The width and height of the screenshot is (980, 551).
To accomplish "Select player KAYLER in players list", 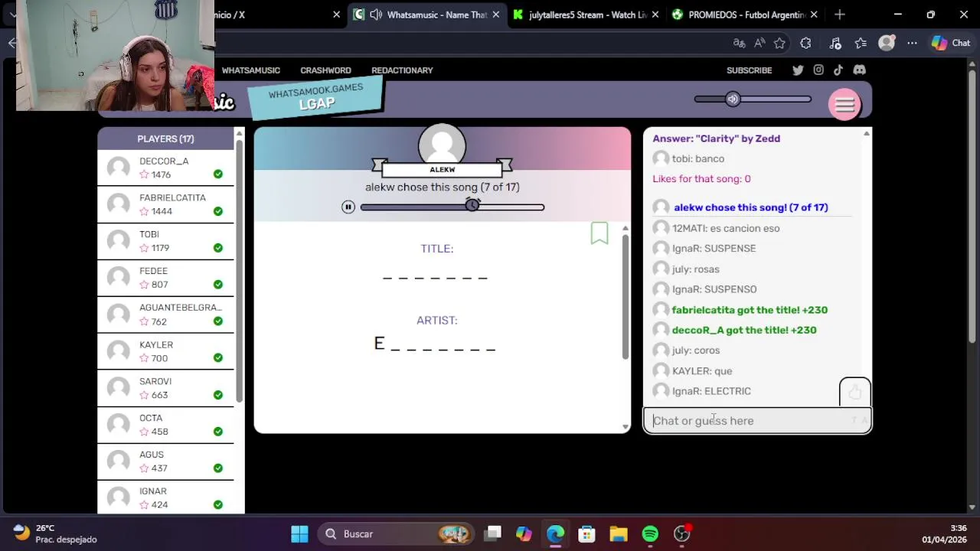I will click(x=165, y=351).
